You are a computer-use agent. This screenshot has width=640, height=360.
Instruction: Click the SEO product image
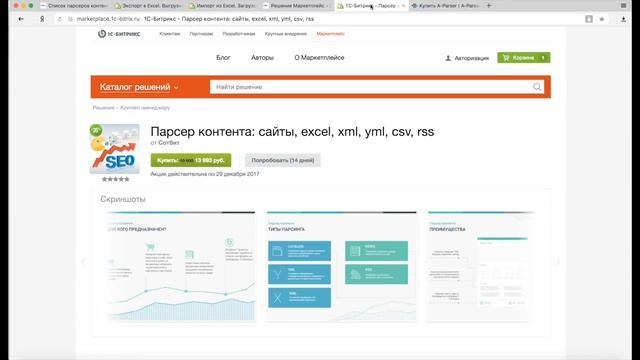[115, 149]
